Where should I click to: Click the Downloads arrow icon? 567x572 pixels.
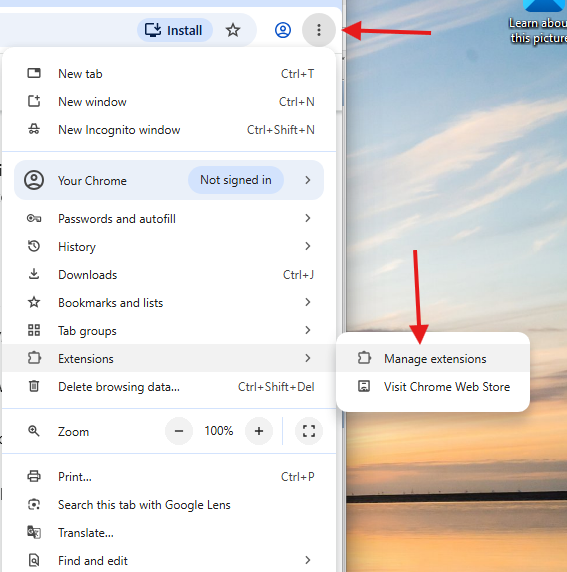point(34,274)
